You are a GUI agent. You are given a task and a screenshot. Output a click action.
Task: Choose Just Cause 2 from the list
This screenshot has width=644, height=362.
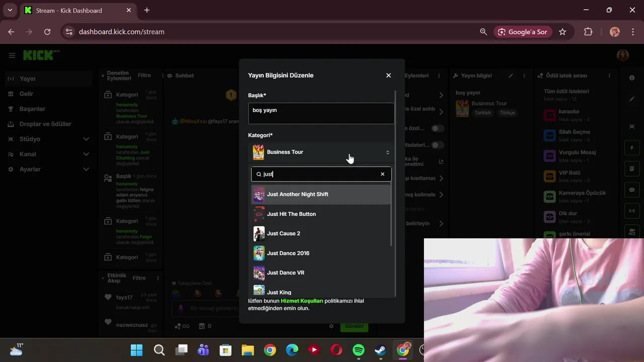[321, 234]
